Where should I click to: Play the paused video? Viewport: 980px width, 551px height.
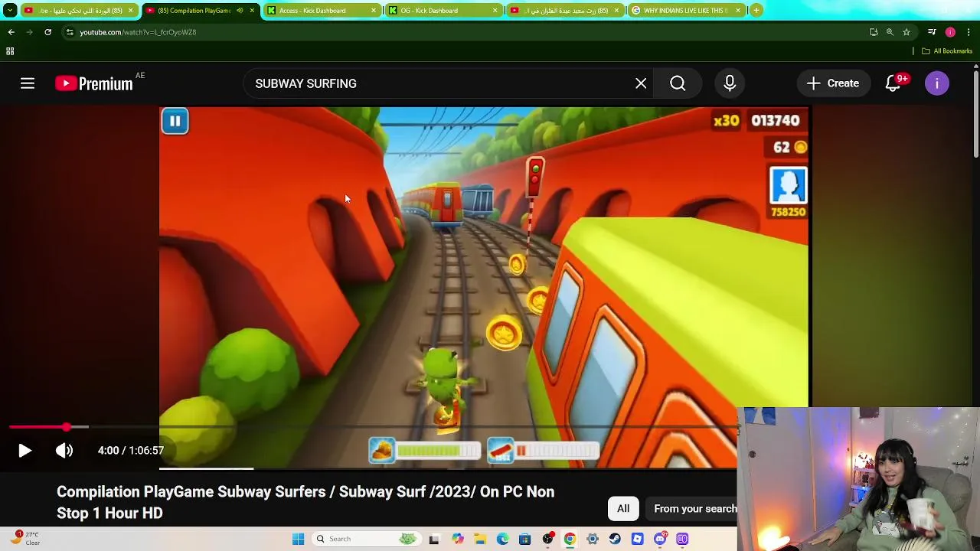(x=24, y=451)
